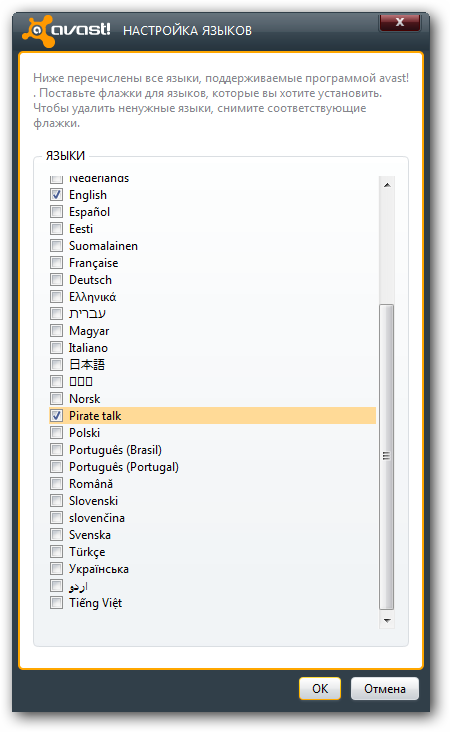Enable Português (Brasil) checkbox

56,450
